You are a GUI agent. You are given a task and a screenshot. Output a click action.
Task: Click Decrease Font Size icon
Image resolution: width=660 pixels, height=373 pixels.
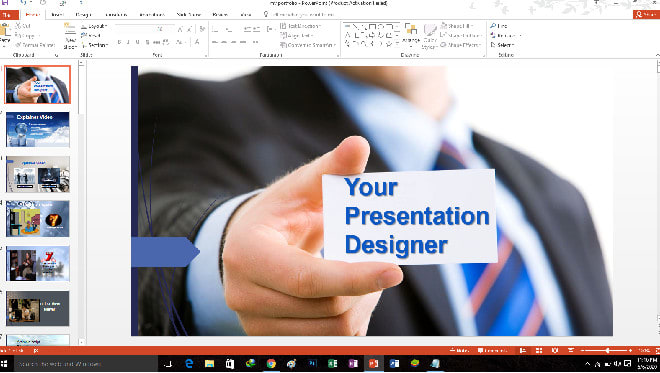click(x=189, y=29)
